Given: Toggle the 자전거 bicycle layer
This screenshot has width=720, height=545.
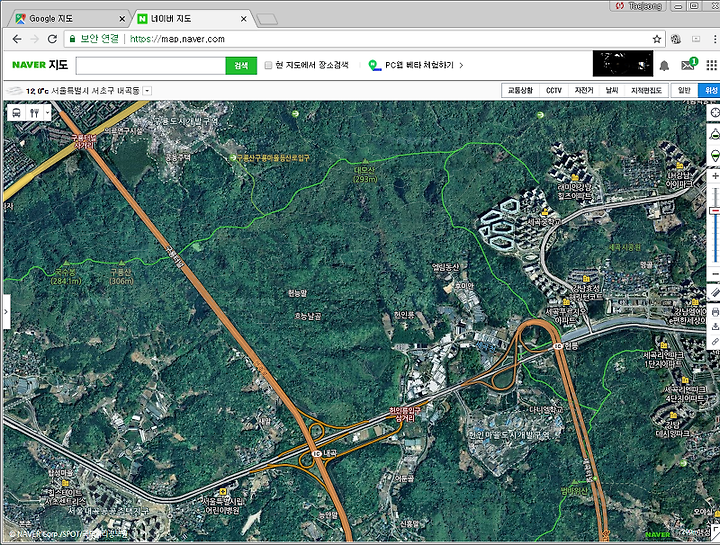Looking at the screenshot, I should click(x=584, y=90).
